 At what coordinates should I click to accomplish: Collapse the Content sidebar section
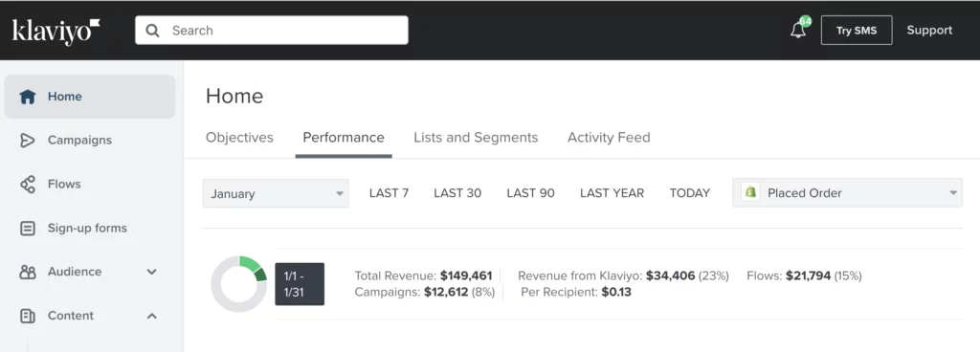click(151, 316)
